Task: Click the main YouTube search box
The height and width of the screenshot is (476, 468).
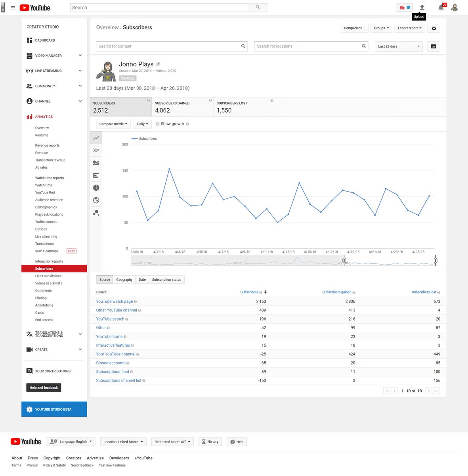Action: click(159, 8)
